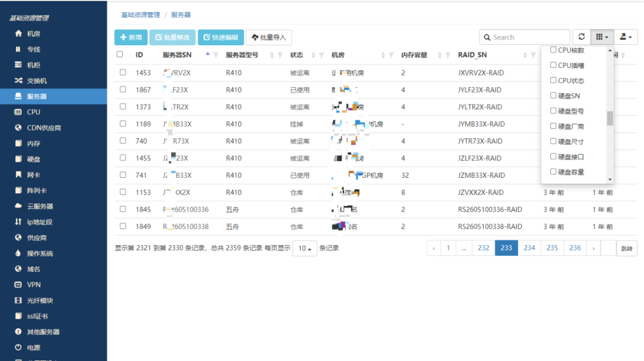Focus the Search input field

point(525,37)
